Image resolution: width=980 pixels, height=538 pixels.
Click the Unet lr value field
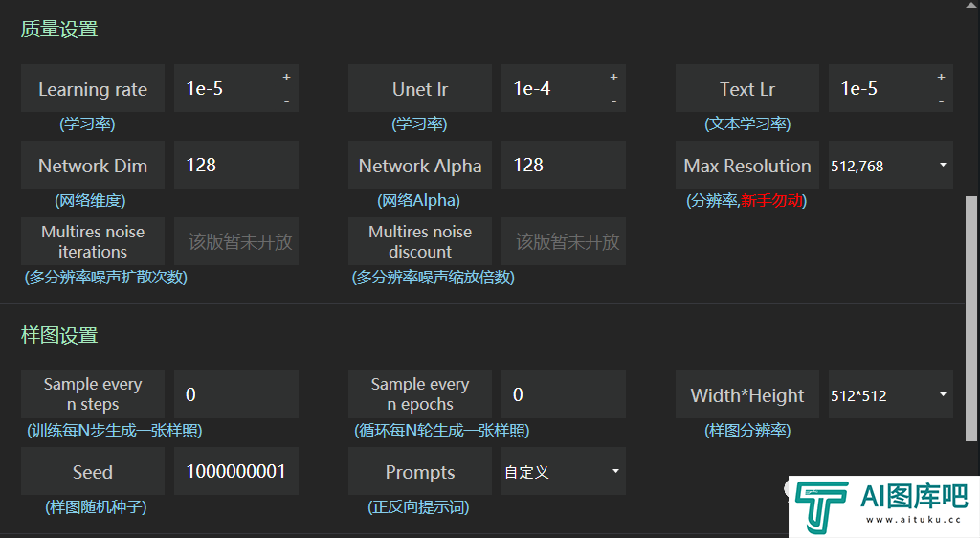(554, 88)
